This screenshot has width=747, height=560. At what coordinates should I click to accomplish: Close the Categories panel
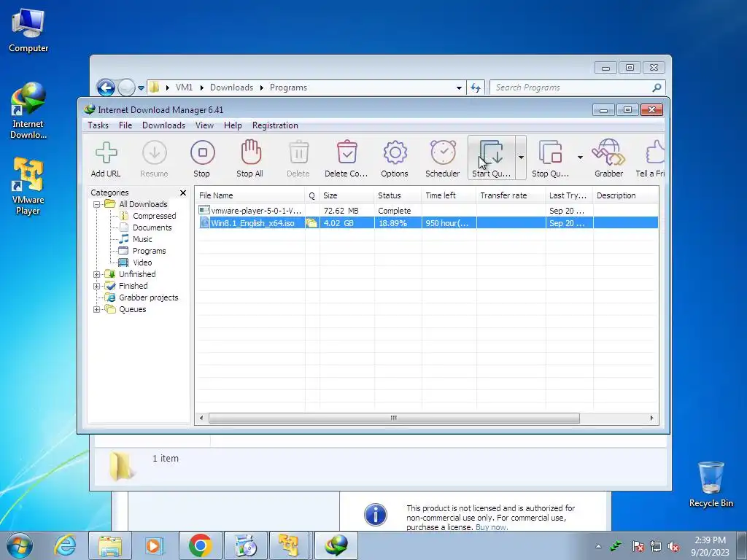[183, 192]
